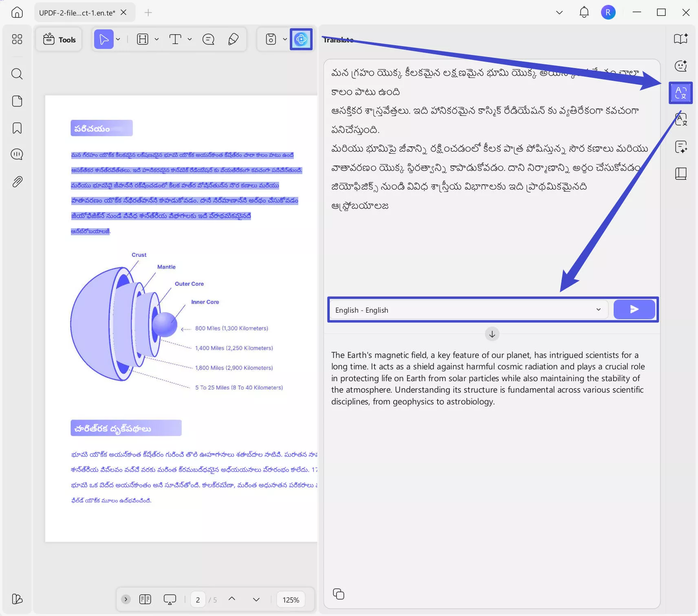
Task: Toggle the two-page reading layout
Action: pyautogui.click(x=145, y=599)
